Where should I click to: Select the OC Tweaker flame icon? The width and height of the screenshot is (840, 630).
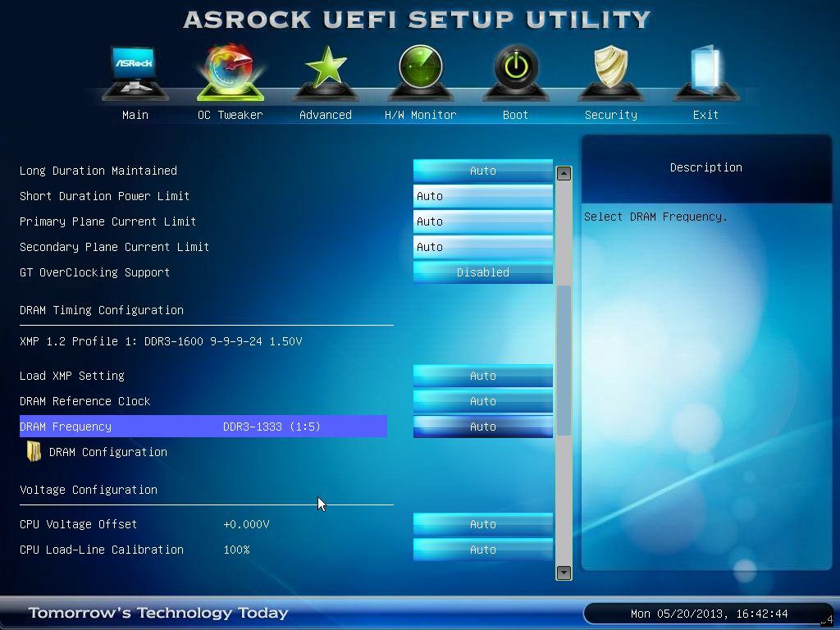(231, 73)
